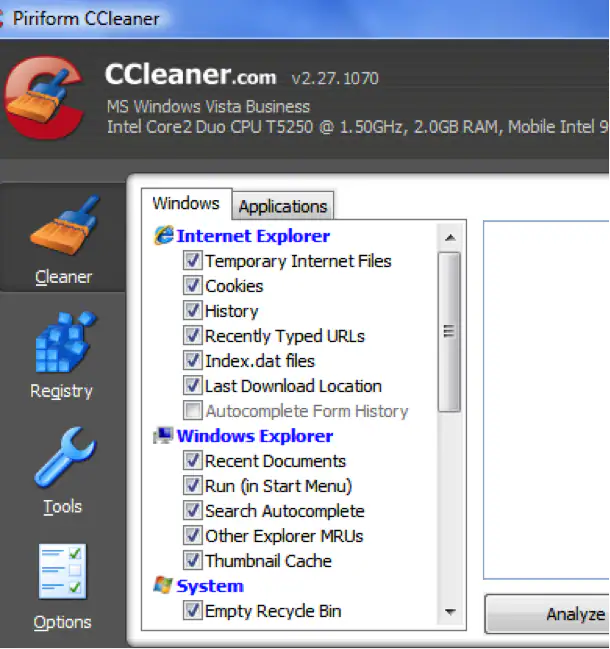The height and width of the screenshot is (649, 610).
Task: Uncheck Recent Documents
Action: click(192, 461)
